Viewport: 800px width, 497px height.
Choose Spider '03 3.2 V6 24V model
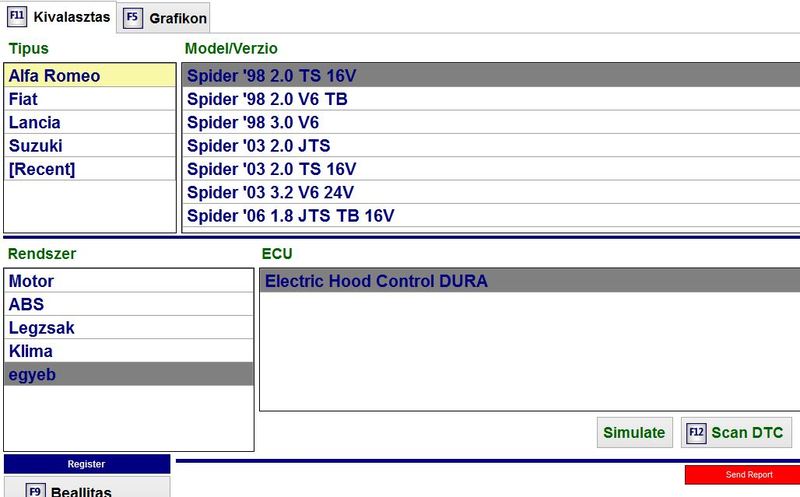[x=491, y=192]
